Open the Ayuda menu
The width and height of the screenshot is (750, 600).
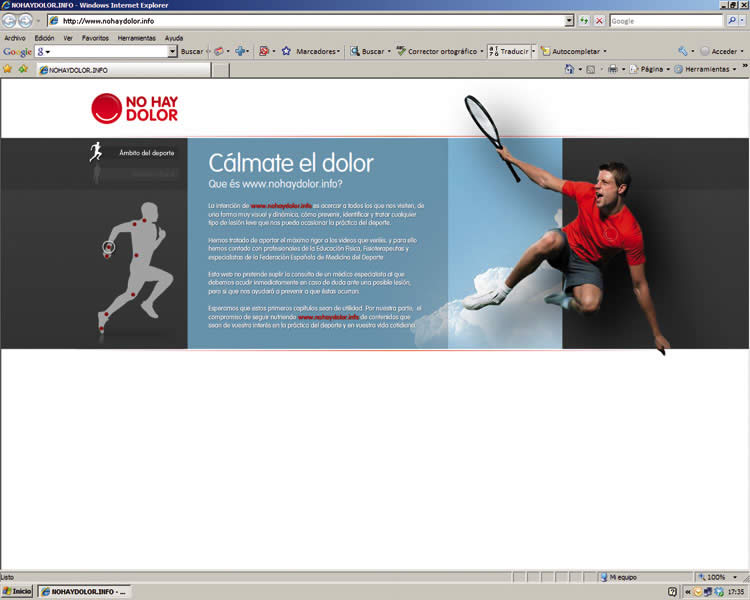[x=174, y=38]
